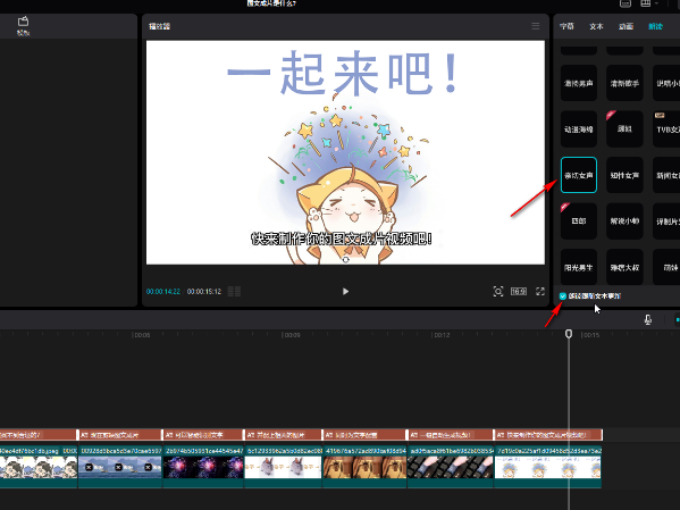Switch to the 字幕 tab
This screenshot has height=510, width=680.
click(567, 26)
